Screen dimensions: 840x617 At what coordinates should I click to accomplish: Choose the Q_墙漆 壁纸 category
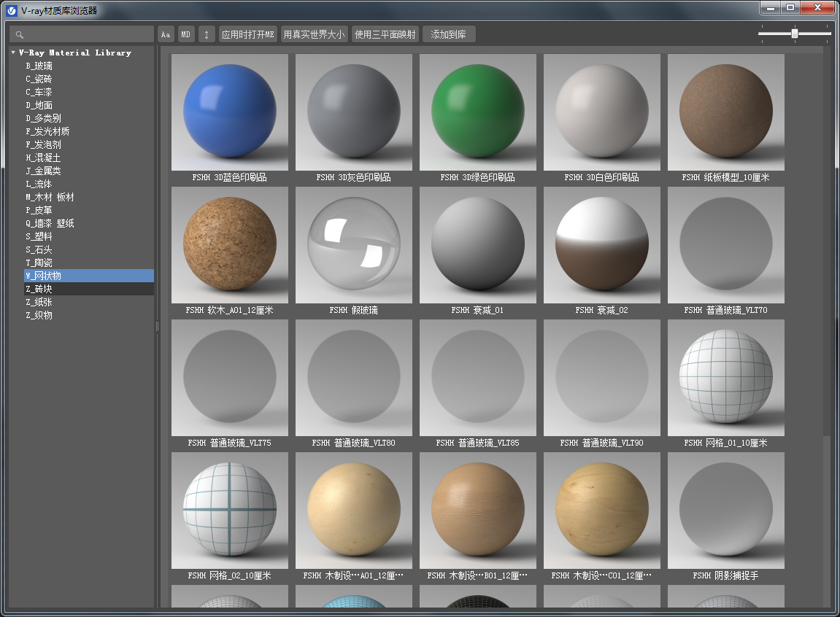click(50, 223)
